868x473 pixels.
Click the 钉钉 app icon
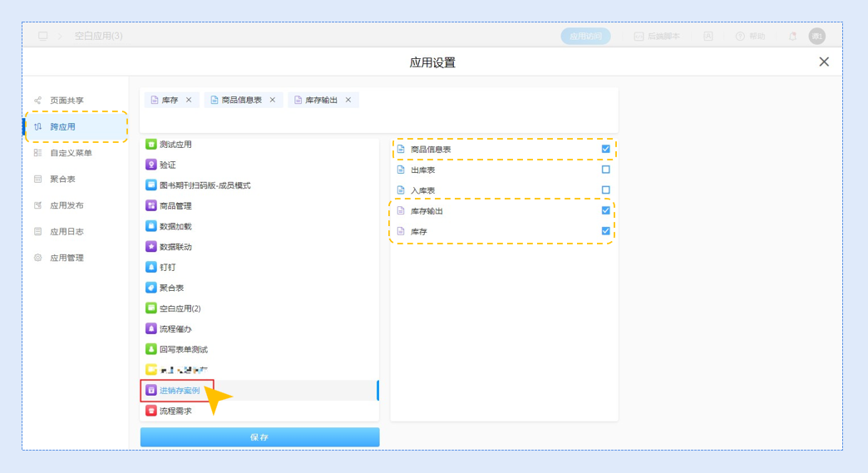(x=151, y=267)
